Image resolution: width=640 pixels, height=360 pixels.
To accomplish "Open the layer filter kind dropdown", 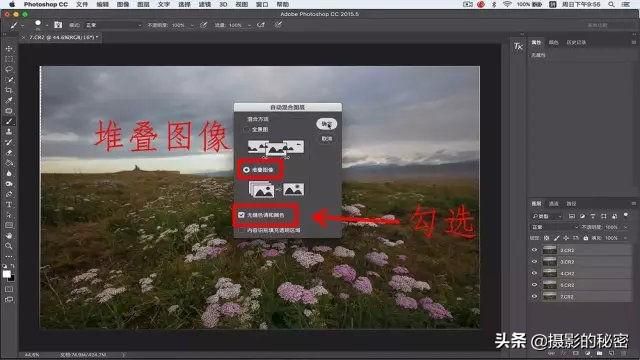I will point(547,216).
